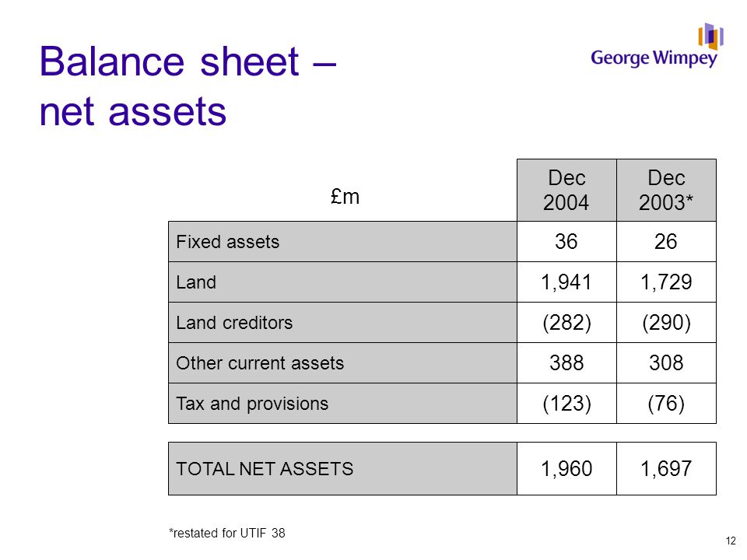Screen dimensions: 747x560
Task: Click the slide number 12
Action: point(731,541)
